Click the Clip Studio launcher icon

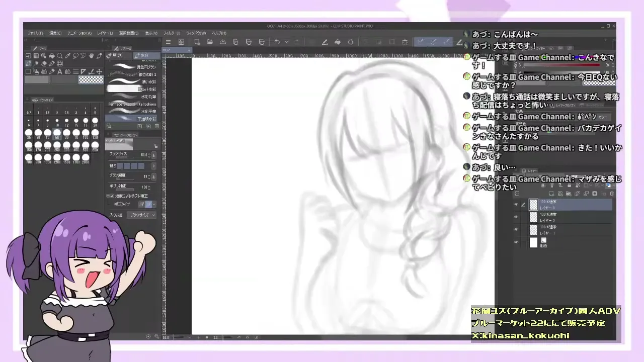point(181,42)
